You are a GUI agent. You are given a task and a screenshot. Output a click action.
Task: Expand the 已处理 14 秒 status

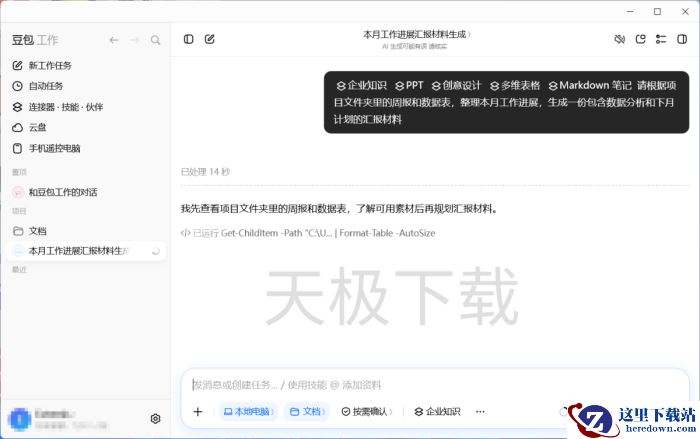205,172
